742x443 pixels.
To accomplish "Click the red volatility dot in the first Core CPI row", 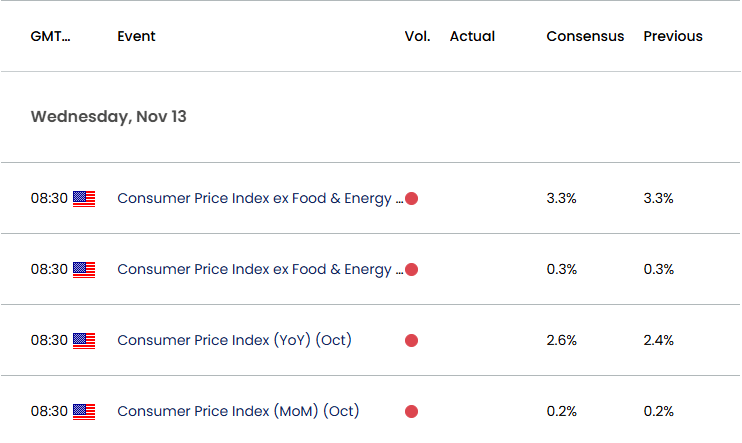I will [x=411, y=198].
